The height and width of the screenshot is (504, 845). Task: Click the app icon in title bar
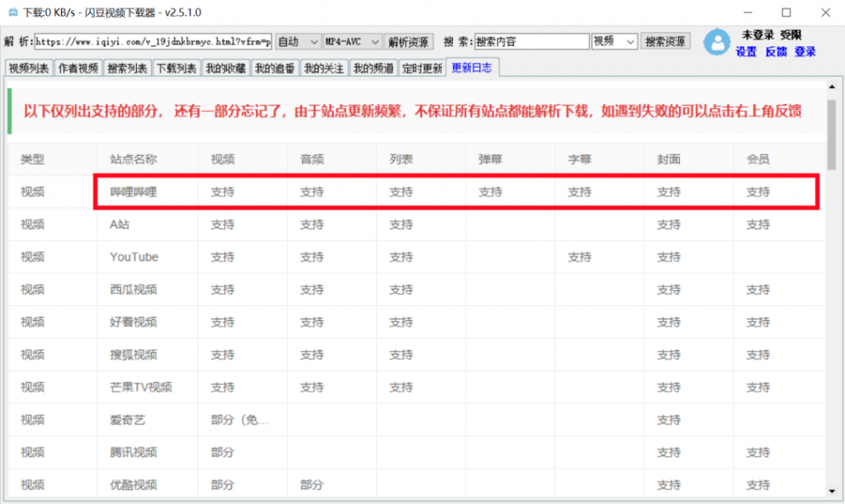(13, 12)
